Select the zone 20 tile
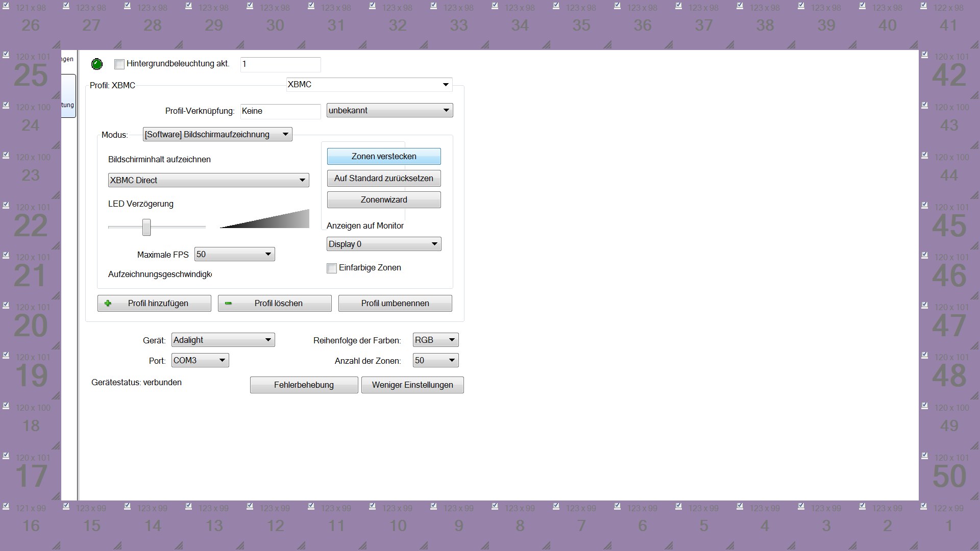Viewport: 980px width, 551px height. click(x=31, y=325)
